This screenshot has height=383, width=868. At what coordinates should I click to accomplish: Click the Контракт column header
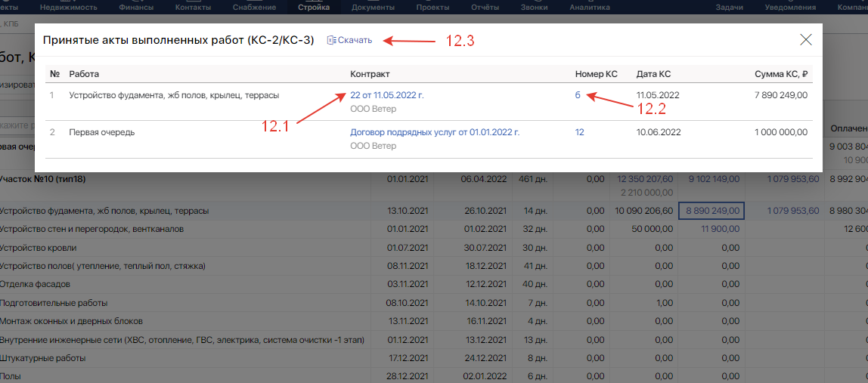pos(370,74)
